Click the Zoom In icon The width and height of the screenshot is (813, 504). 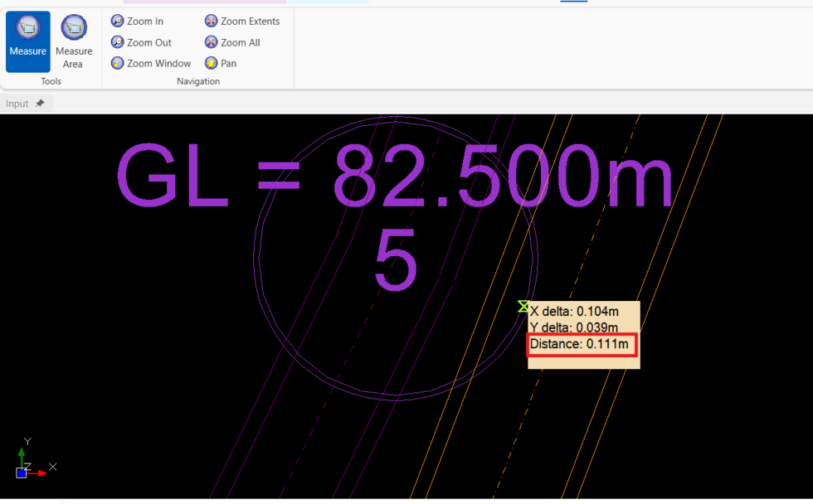click(x=118, y=21)
